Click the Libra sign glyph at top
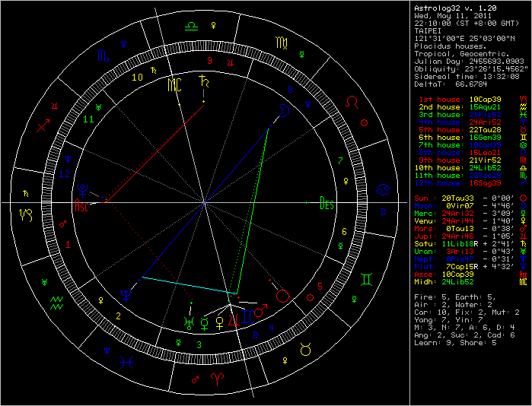The width and height of the screenshot is (532, 406). point(191,25)
